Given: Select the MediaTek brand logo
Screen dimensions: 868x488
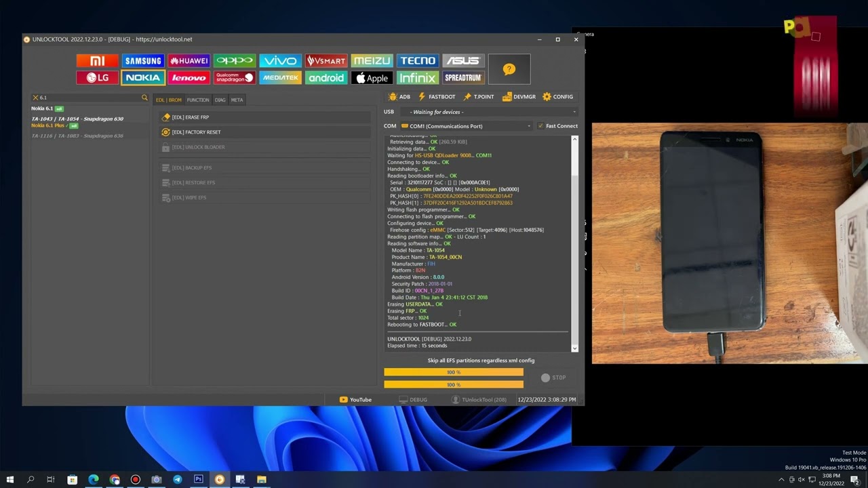Looking at the screenshot, I should pyautogui.click(x=280, y=78).
